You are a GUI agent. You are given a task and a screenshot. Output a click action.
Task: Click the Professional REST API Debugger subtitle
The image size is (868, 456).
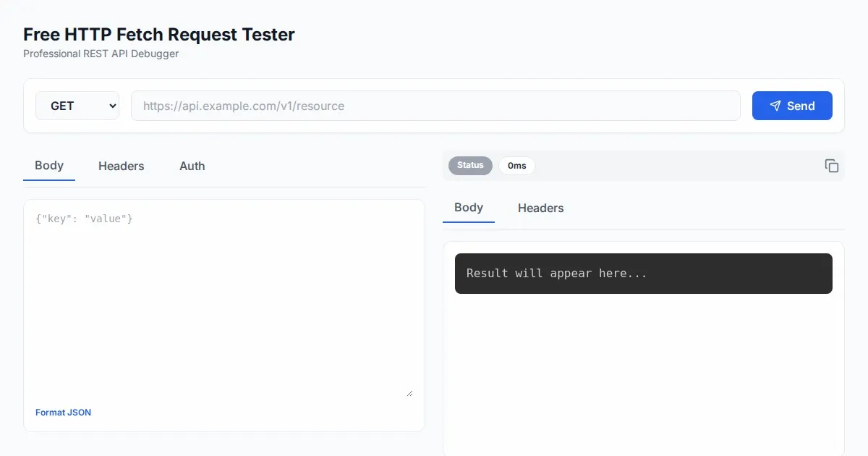pos(101,54)
